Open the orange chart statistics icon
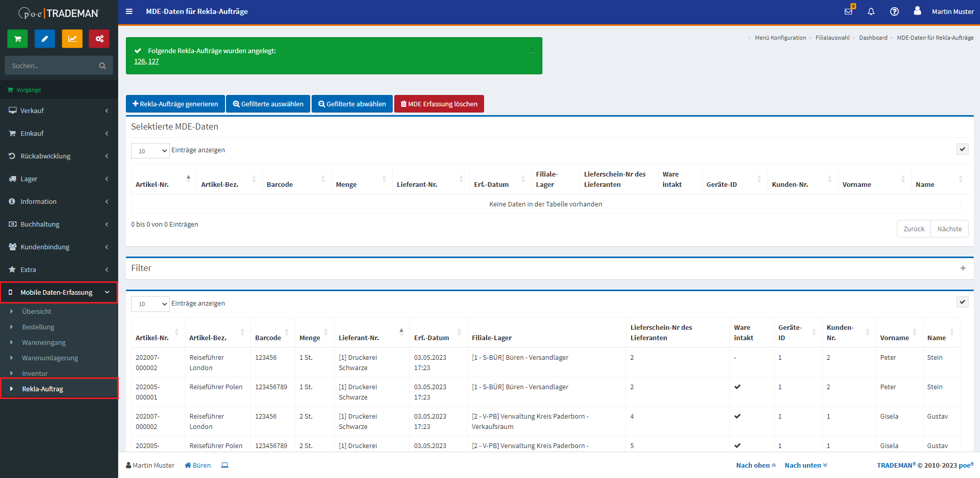 pyautogui.click(x=72, y=39)
